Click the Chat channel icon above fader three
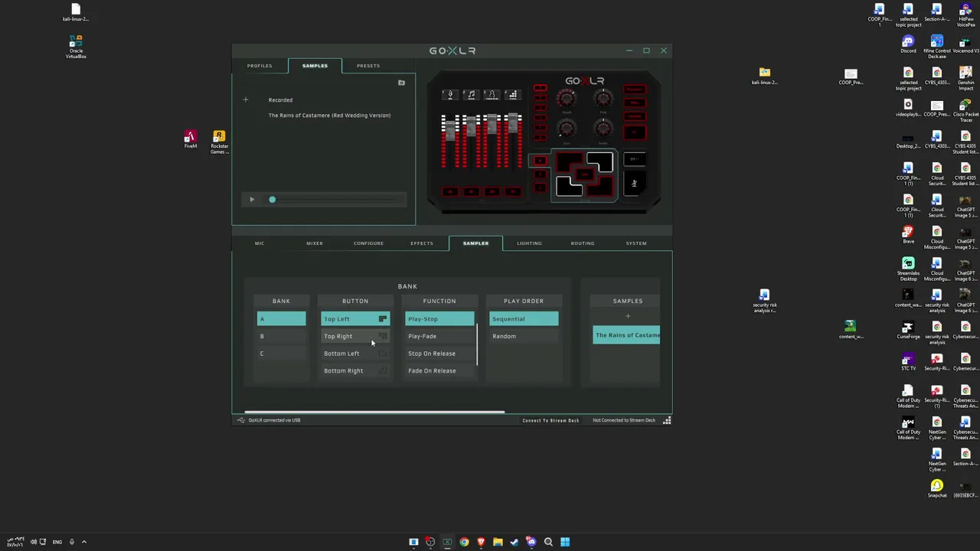The image size is (980, 551). pyautogui.click(x=492, y=95)
